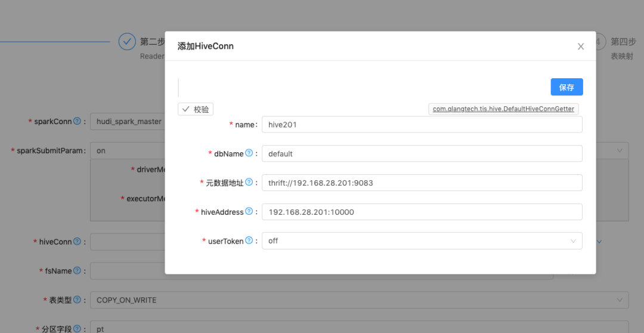Viewport: 644px width, 333px height.
Task: Edit the 元数据地址 thrift address field
Action: [x=422, y=183]
